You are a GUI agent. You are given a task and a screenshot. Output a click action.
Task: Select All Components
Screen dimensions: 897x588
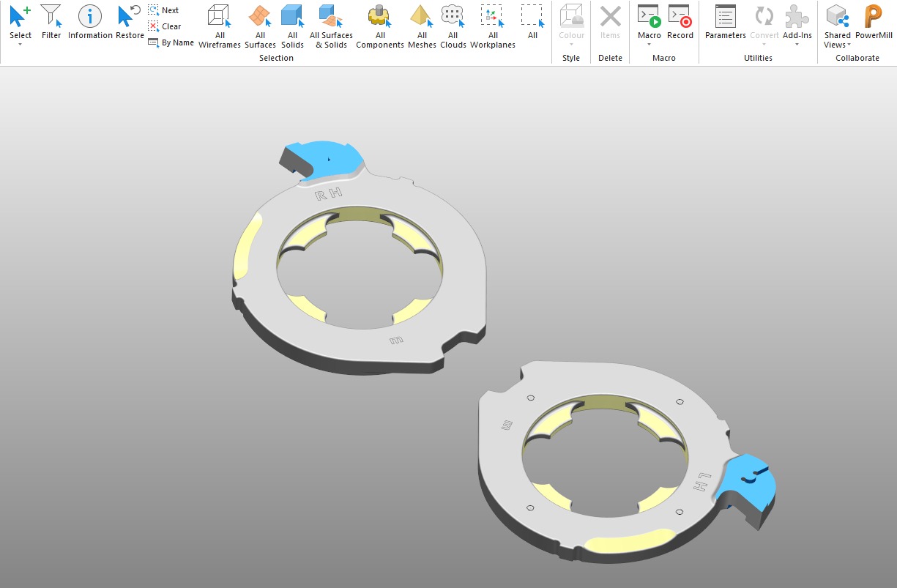tap(380, 26)
